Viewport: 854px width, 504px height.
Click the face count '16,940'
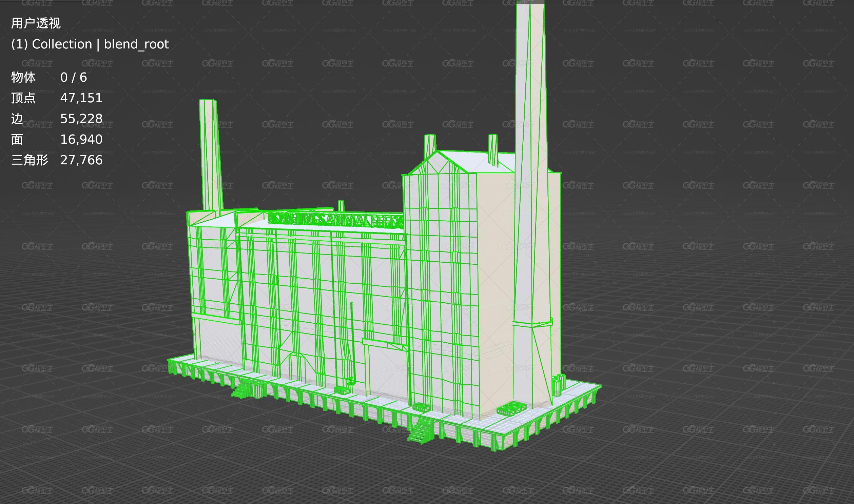click(x=81, y=140)
